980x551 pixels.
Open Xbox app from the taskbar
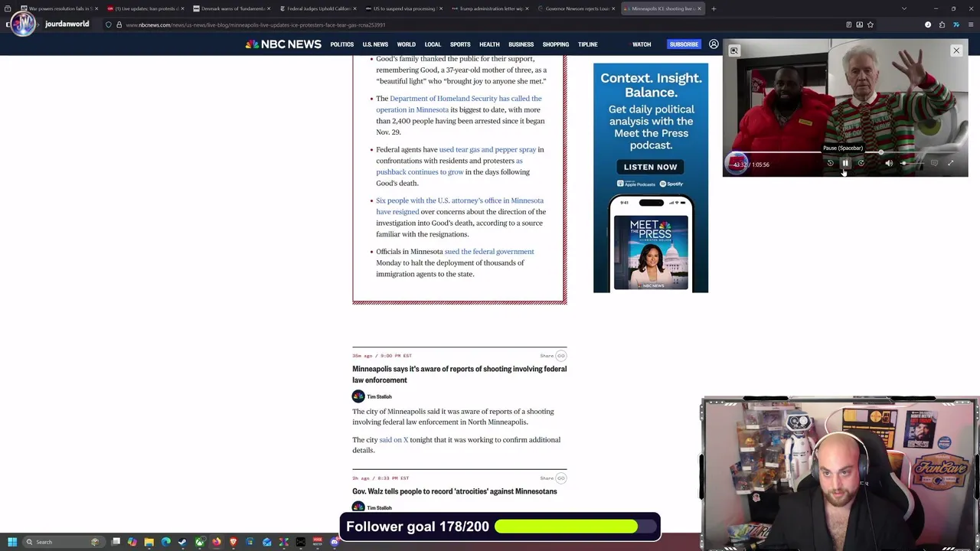pos(199,542)
